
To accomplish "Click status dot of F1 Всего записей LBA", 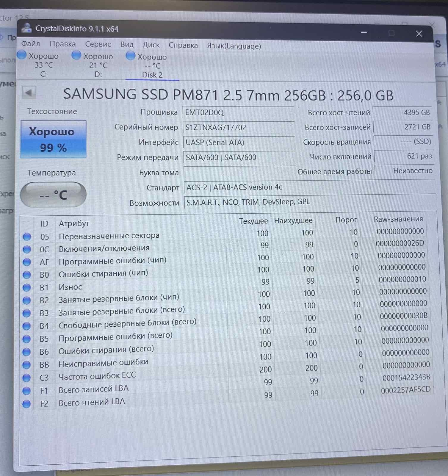I will pyautogui.click(x=27, y=391).
